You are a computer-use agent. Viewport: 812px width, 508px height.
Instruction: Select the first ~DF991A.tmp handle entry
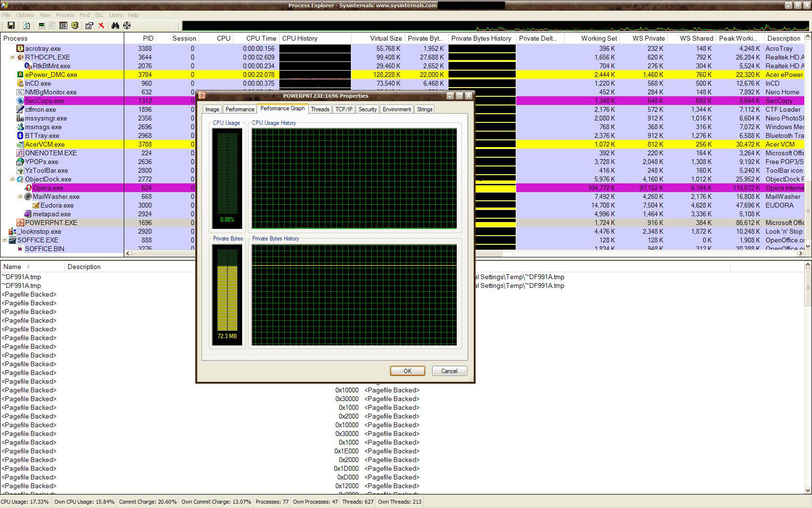(x=21, y=277)
